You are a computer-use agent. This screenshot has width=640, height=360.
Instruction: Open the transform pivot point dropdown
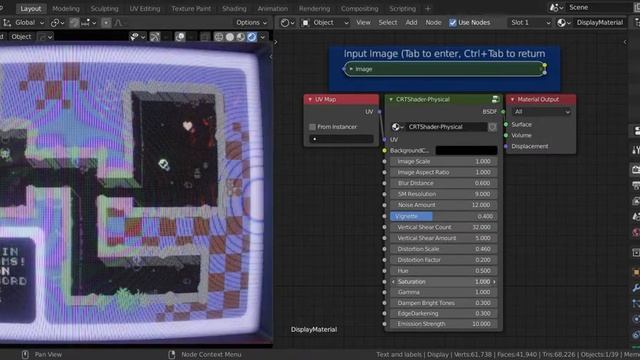57,23
